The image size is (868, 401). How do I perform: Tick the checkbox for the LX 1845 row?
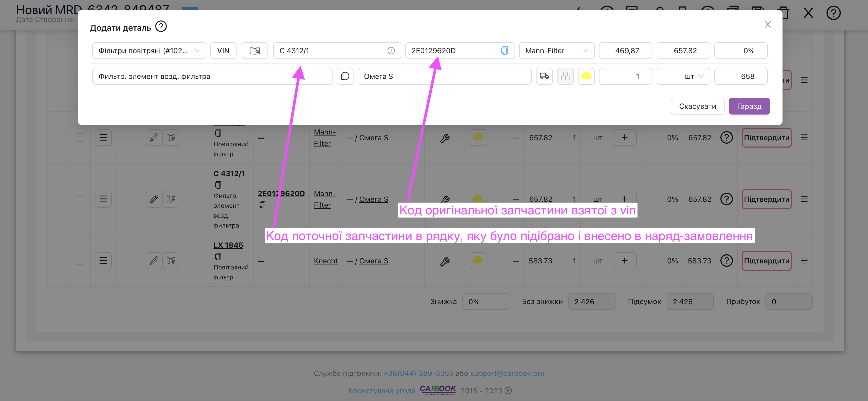[x=80, y=261]
